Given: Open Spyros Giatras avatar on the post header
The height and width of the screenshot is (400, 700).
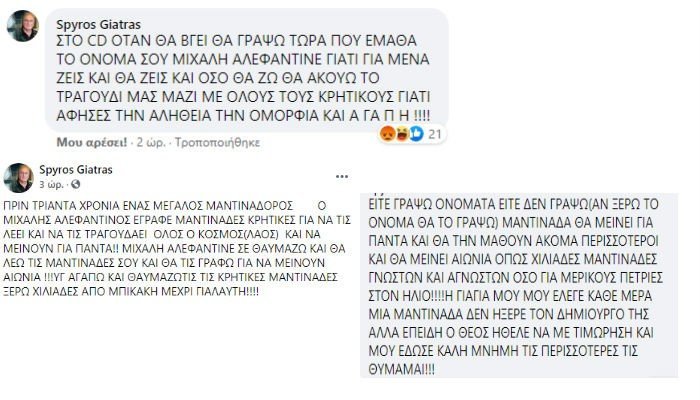Looking at the screenshot, I should (x=18, y=178).
